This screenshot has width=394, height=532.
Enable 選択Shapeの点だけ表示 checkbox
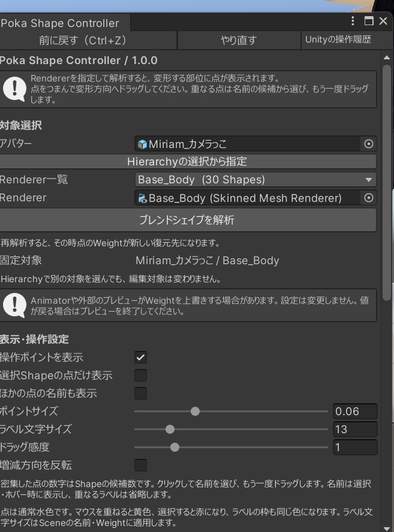[140, 375]
